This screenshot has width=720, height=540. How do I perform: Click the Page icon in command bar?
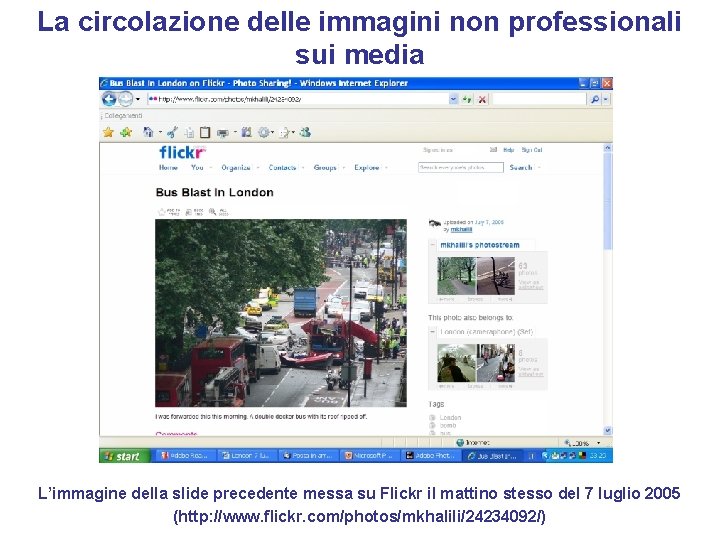(x=285, y=133)
